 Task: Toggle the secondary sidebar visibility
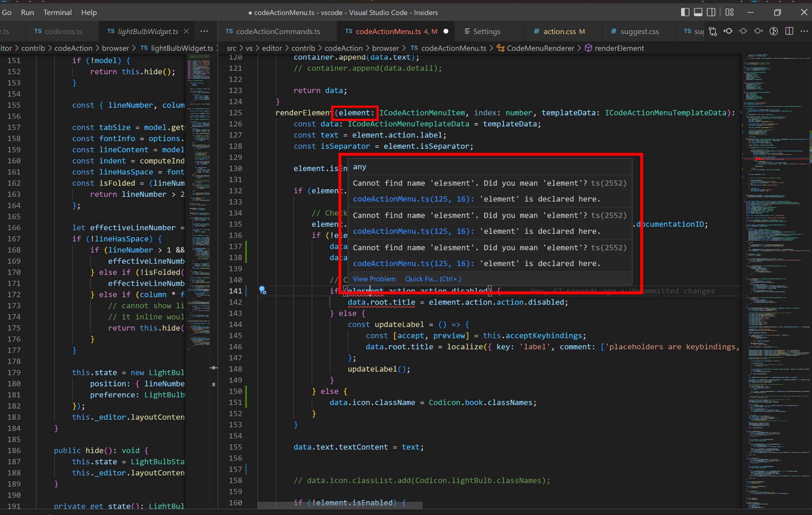(x=711, y=12)
